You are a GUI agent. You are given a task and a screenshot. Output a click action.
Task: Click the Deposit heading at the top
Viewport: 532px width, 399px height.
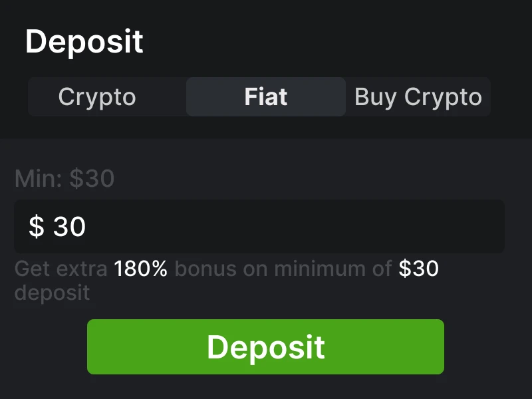coord(84,41)
